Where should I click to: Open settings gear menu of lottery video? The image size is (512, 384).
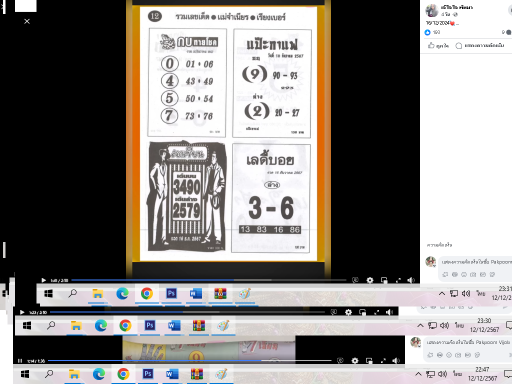pos(370,280)
